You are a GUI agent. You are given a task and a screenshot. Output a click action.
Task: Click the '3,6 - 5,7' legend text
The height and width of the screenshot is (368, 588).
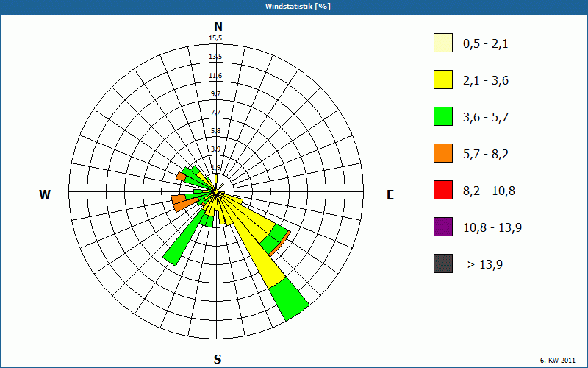coord(486,118)
